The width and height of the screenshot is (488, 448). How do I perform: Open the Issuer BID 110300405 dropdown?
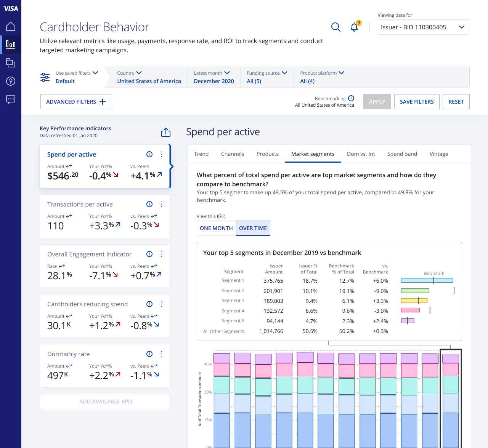(x=423, y=27)
